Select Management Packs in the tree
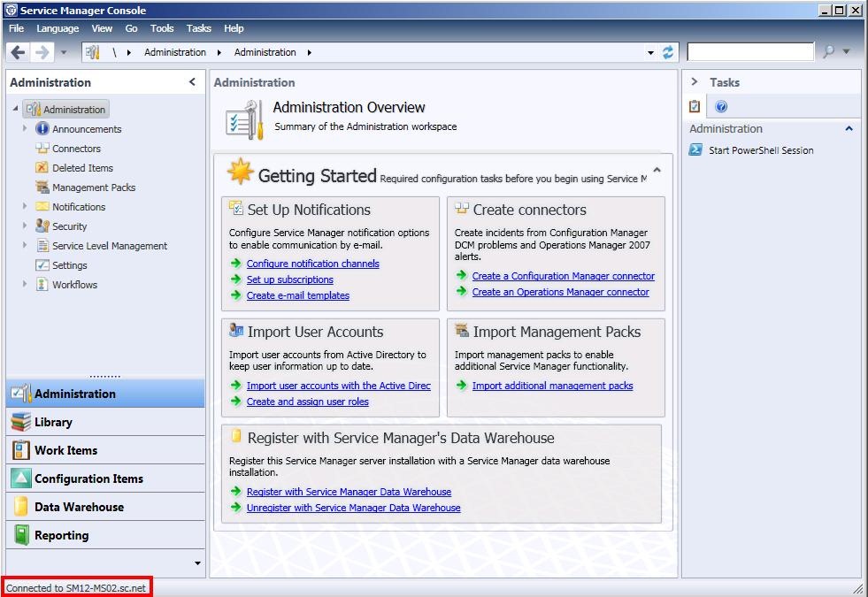868x597 pixels. (x=93, y=188)
